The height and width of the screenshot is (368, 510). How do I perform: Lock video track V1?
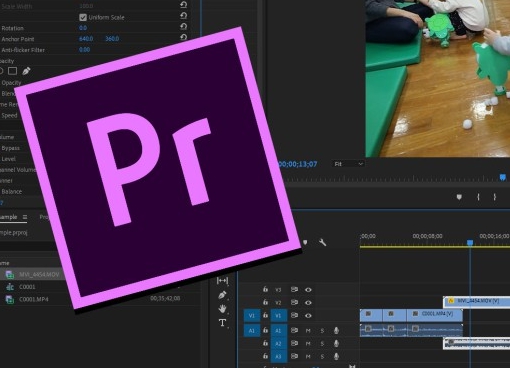pyautogui.click(x=265, y=315)
